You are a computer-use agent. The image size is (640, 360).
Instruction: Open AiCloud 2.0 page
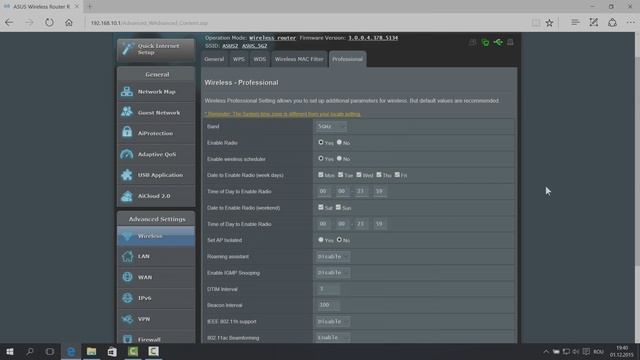point(156,196)
